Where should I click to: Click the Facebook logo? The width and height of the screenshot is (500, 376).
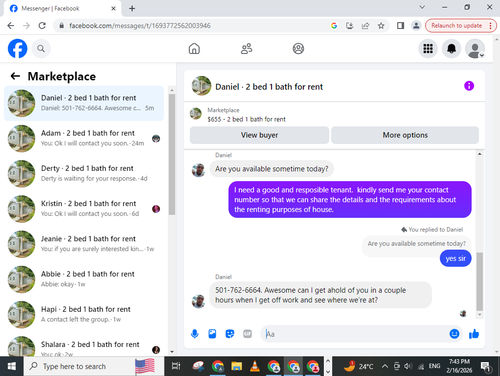17,49
